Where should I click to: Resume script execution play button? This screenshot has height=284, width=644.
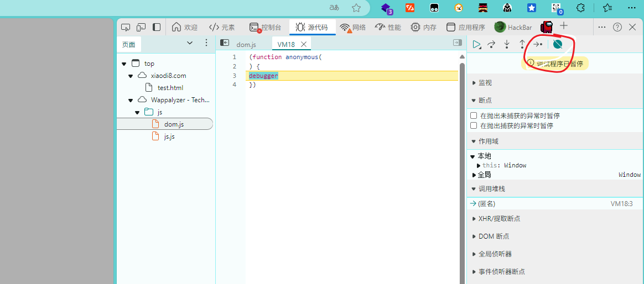(x=476, y=44)
